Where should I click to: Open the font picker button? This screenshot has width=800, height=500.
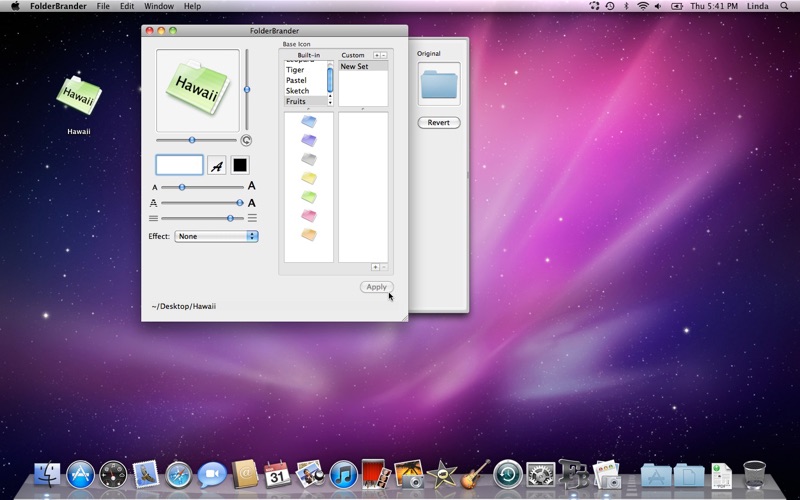click(216, 166)
